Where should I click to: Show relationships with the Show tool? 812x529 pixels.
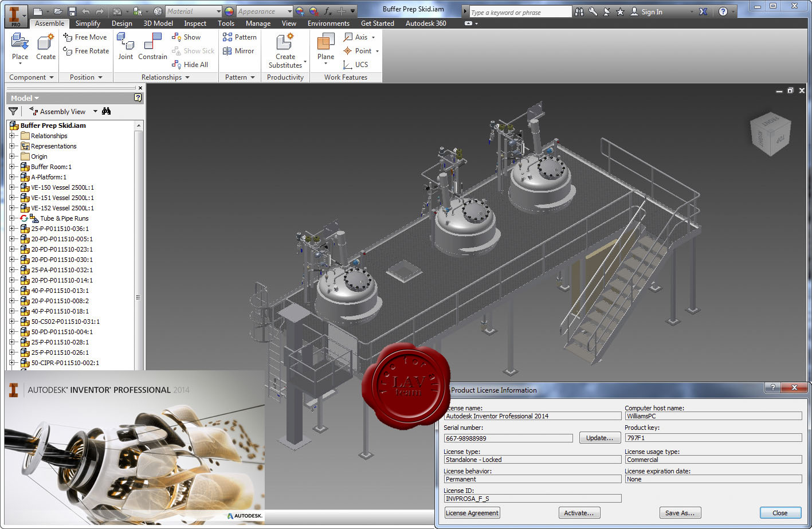186,37
